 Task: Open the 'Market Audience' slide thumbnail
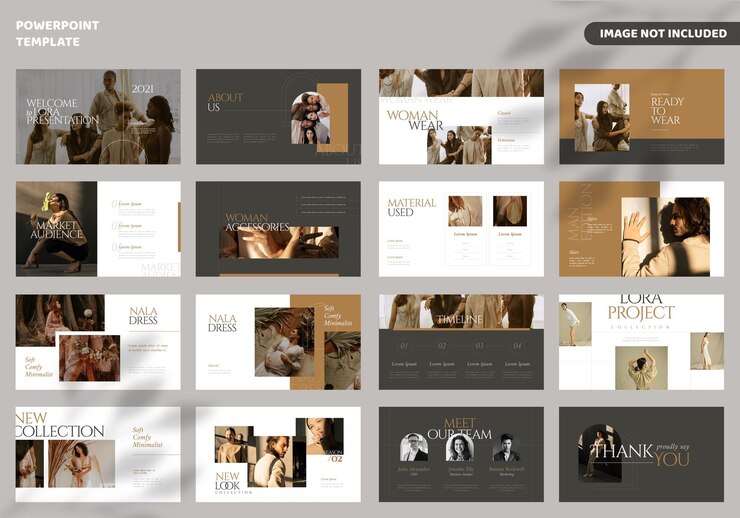coord(98,229)
